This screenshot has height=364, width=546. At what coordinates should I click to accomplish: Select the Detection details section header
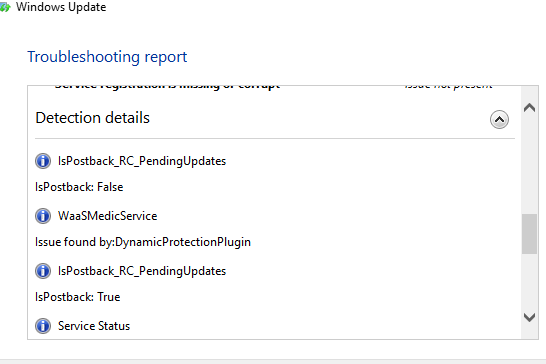tap(93, 118)
